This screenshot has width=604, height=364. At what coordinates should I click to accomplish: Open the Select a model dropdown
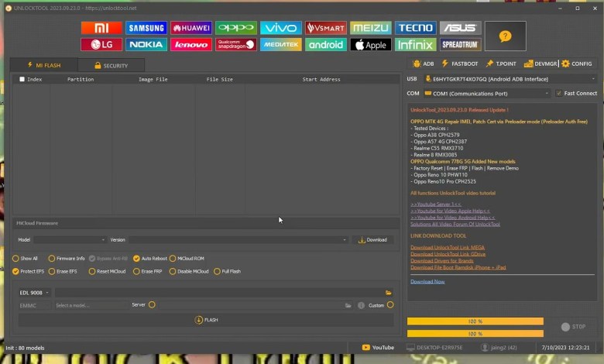[91, 305]
